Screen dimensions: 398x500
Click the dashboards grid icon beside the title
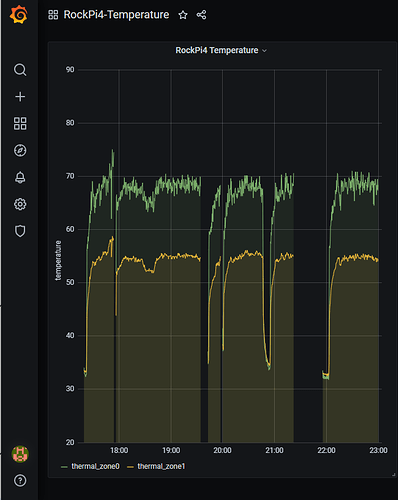pos(53,15)
